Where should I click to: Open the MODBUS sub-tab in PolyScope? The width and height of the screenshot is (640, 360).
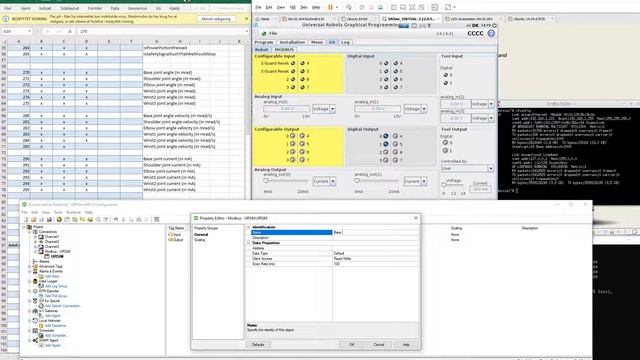[284, 49]
